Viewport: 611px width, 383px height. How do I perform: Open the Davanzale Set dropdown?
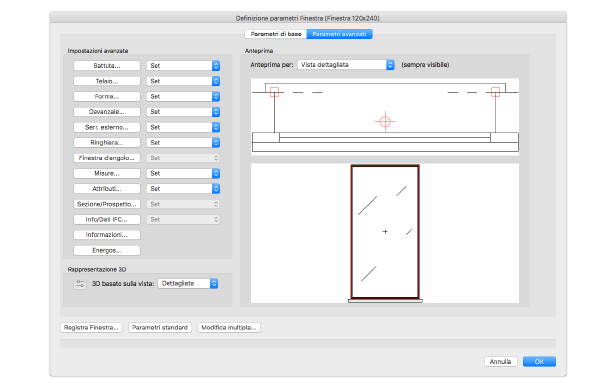click(183, 112)
